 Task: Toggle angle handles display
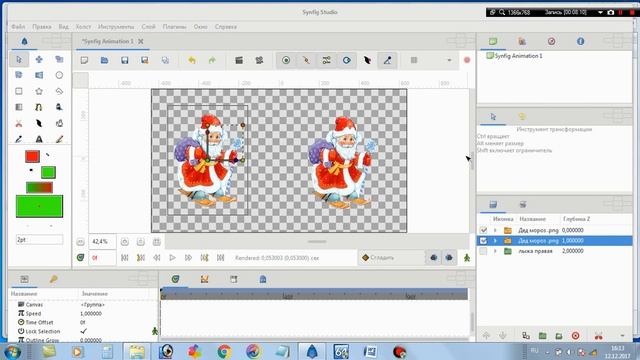pos(387,60)
